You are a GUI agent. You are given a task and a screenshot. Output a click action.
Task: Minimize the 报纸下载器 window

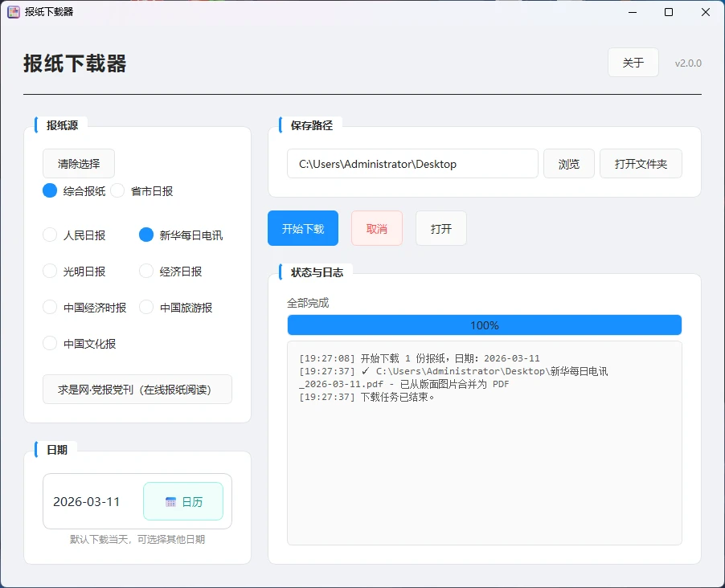633,12
